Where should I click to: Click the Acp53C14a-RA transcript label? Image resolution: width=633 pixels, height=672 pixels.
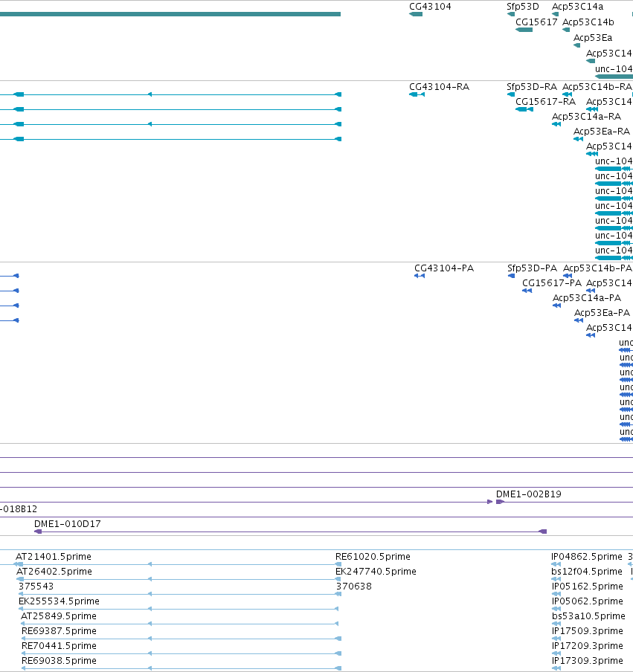586,116
